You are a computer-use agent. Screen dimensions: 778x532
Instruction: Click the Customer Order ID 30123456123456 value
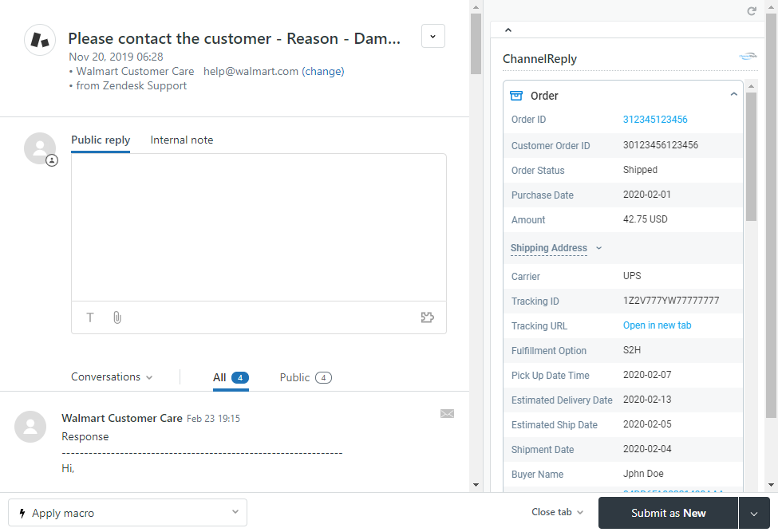pos(661,145)
